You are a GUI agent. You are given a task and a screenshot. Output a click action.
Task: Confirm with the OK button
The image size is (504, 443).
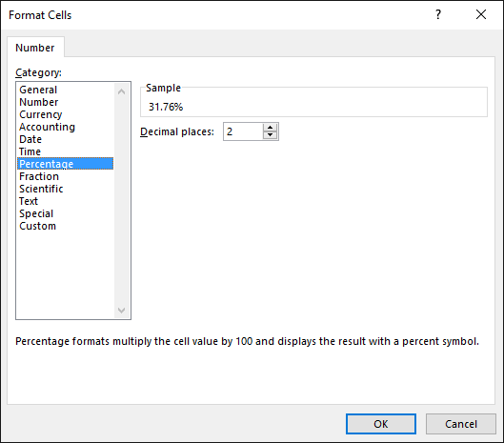(x=381, y=424)
